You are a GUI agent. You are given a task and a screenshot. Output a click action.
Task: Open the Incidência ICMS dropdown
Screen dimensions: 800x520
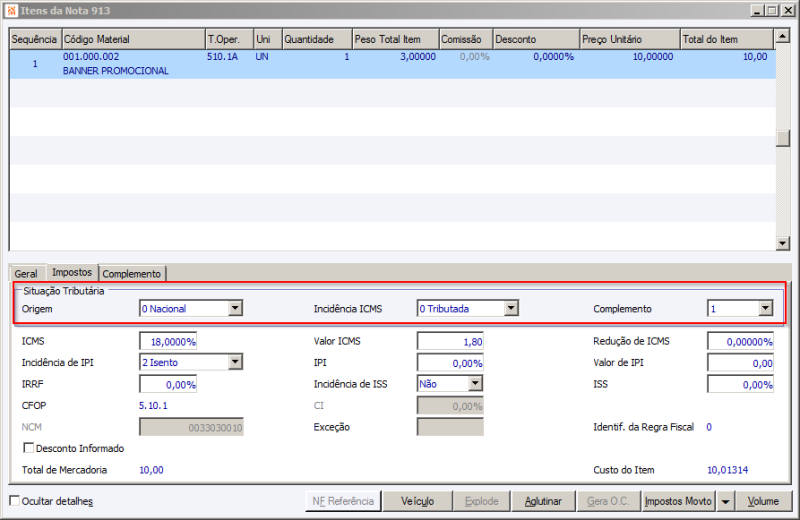coord(511,308)
